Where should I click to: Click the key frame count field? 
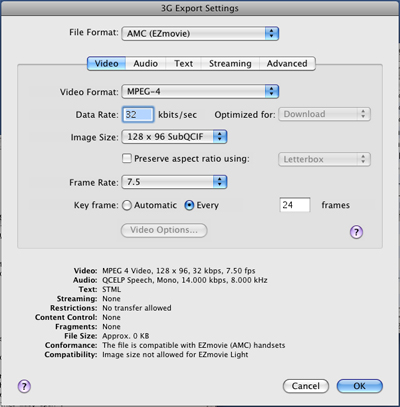[295, 205]
